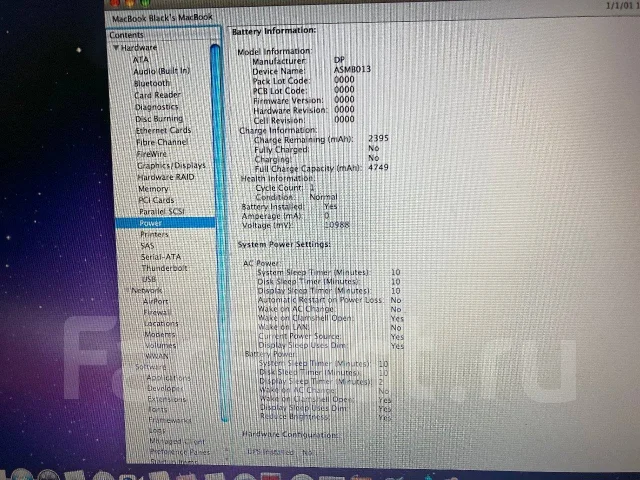640x480 pixels.
Task: Select Locations under Network
Action: pos(161,324)
